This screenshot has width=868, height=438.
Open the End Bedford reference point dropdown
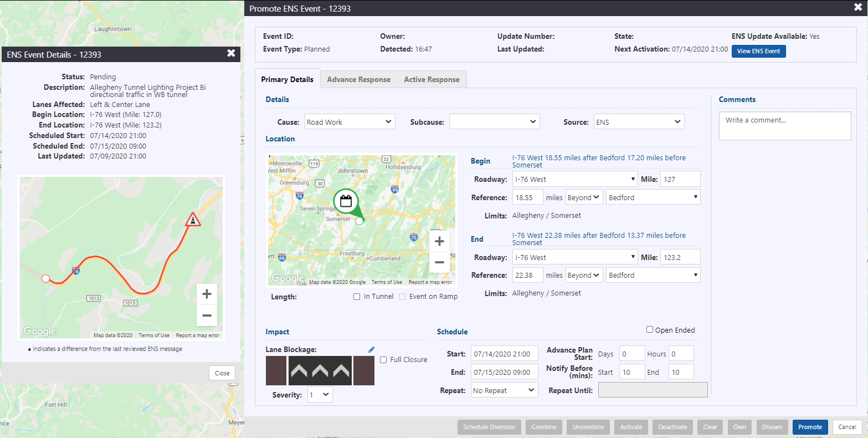pyautogui.click(x=653, y=275)
